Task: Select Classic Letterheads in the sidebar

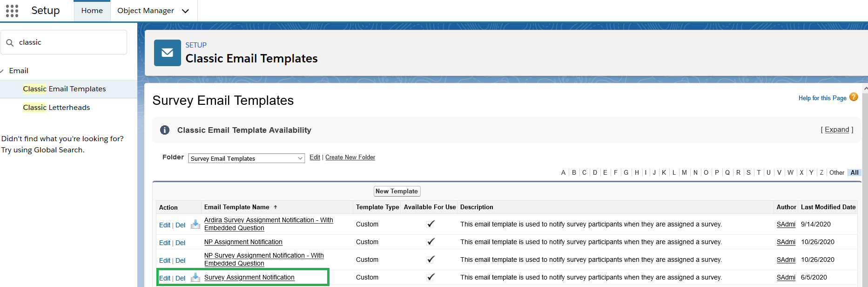Action: (x=56, y=108)
